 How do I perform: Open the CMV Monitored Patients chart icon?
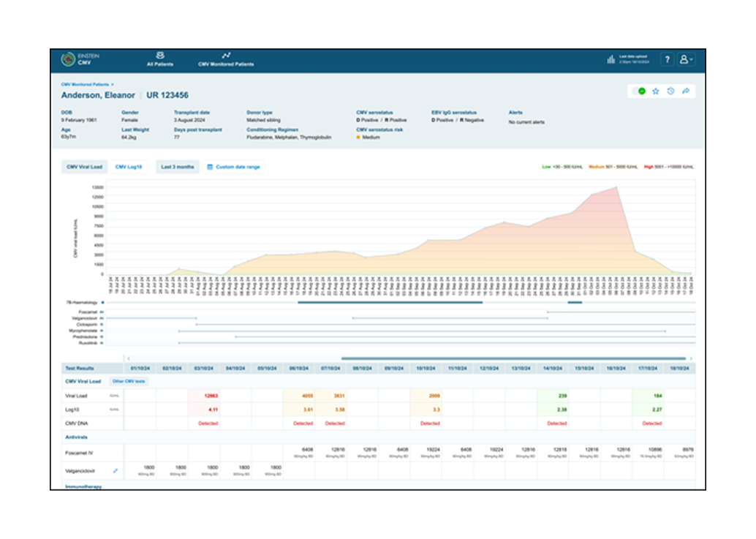(x=226, y=56)
